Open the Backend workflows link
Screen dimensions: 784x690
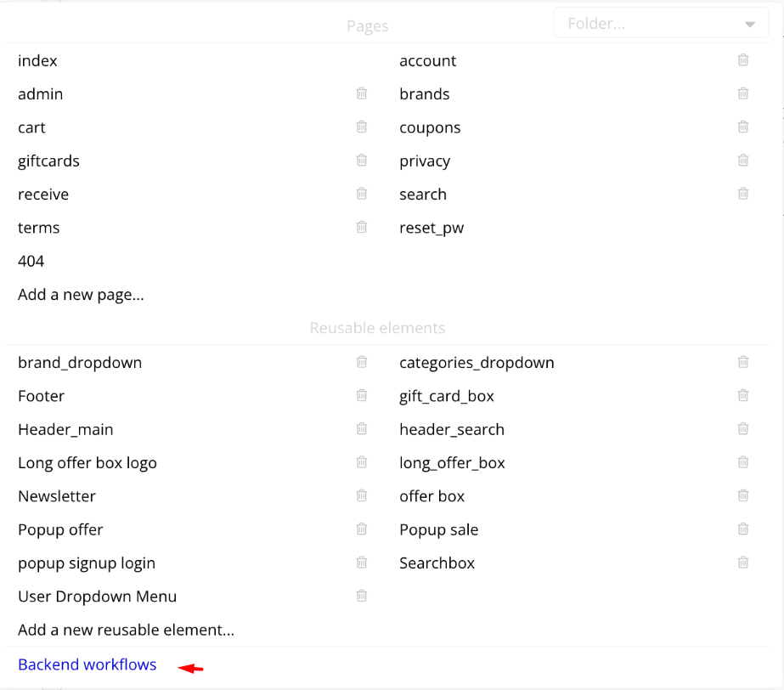click(87, 665)
